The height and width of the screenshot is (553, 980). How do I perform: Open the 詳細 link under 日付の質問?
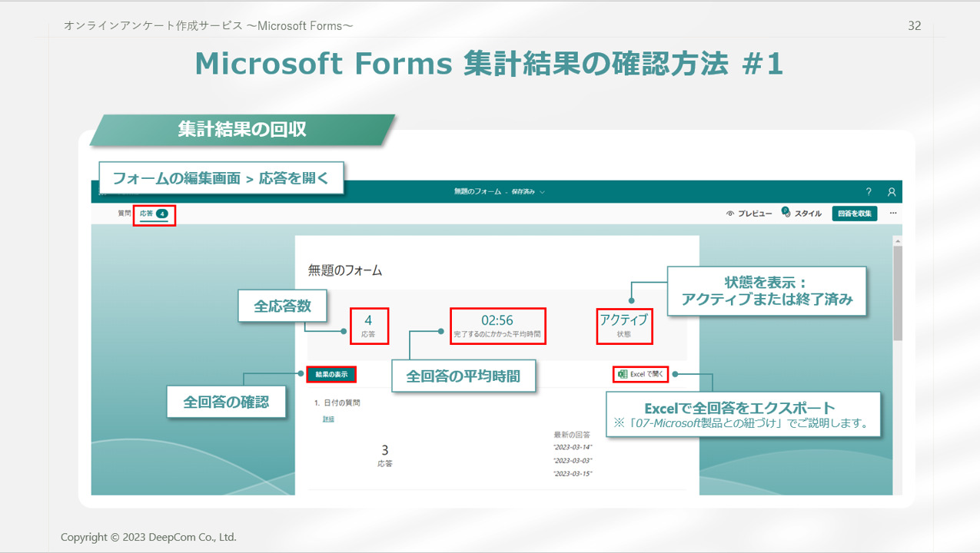coord(328,419)
